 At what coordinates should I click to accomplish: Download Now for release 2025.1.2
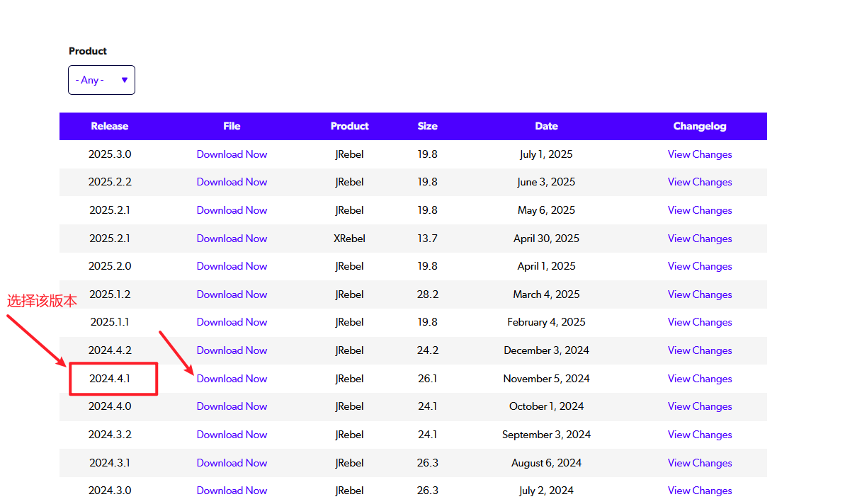pyautogui.click(x=232, y=294)
